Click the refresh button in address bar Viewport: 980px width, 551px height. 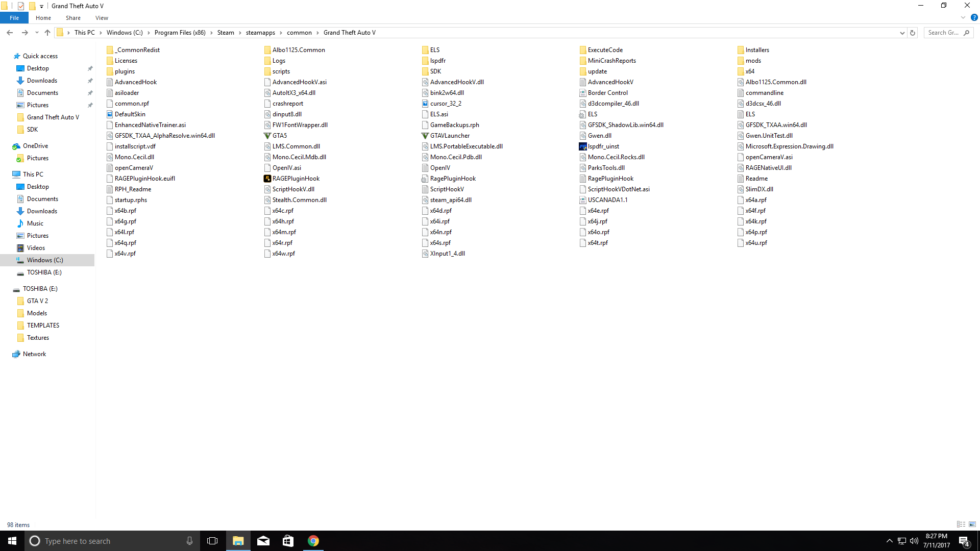click(913, 33)
